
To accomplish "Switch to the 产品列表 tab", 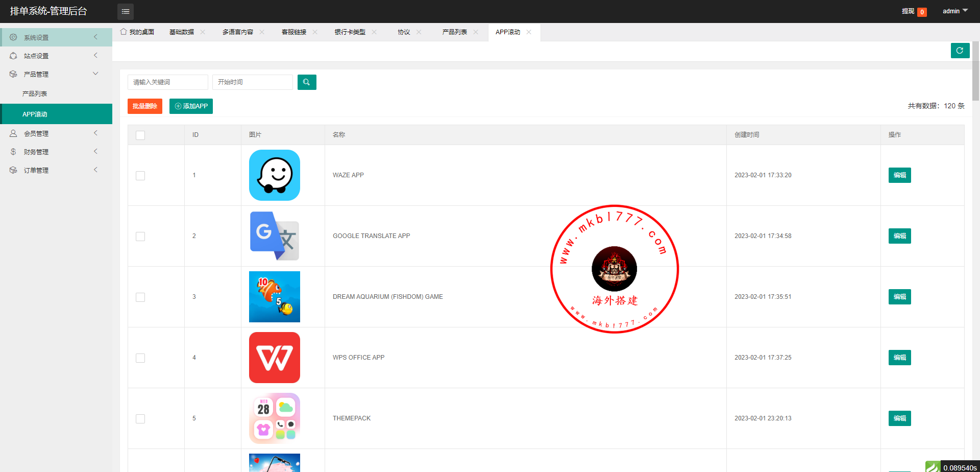I will point(455,32).
